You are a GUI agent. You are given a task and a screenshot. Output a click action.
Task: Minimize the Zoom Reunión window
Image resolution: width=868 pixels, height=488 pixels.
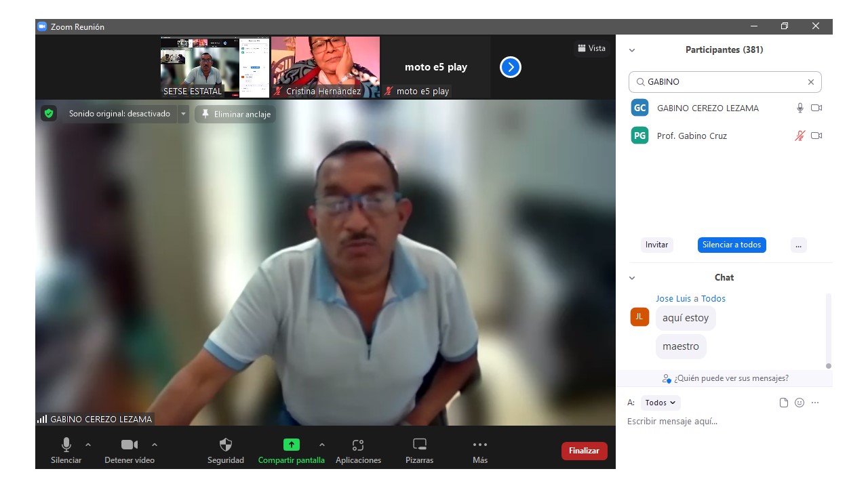point(754,26)
